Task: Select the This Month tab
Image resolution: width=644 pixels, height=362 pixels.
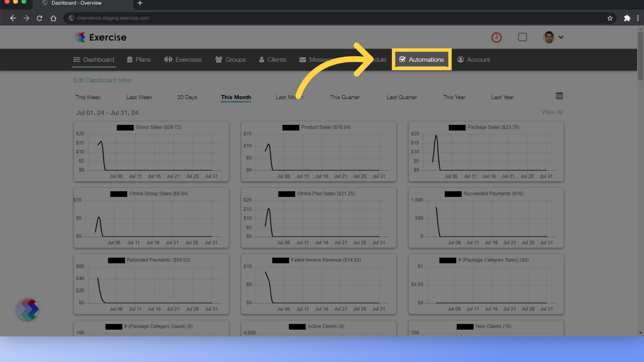Action: (236, 97)
